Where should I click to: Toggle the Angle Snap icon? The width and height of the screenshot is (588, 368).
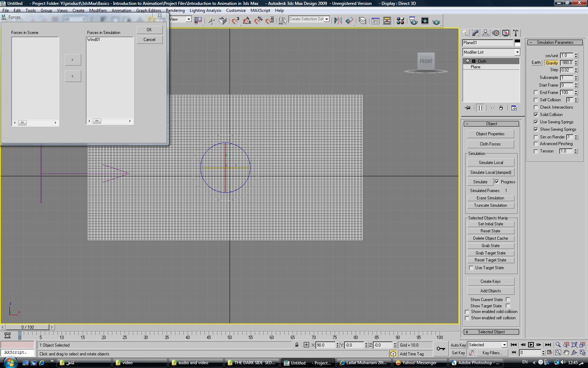pos(247,21)
